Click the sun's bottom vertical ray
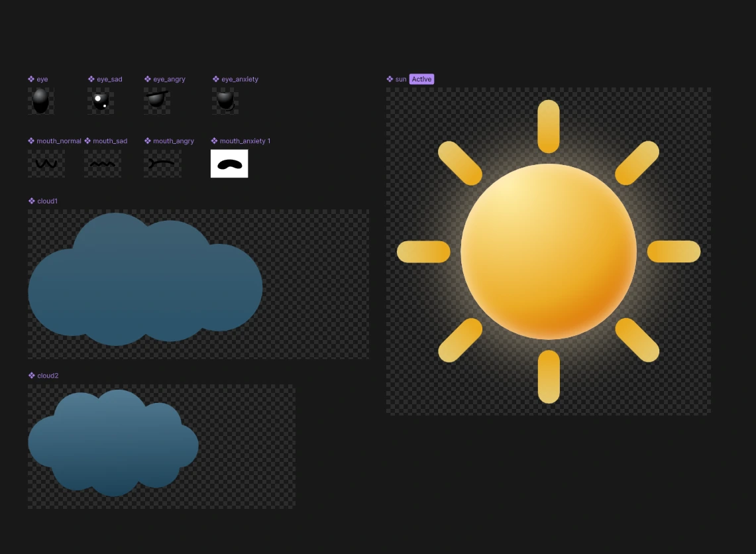Viewport: 756px width, 554px height. point(549,376)
